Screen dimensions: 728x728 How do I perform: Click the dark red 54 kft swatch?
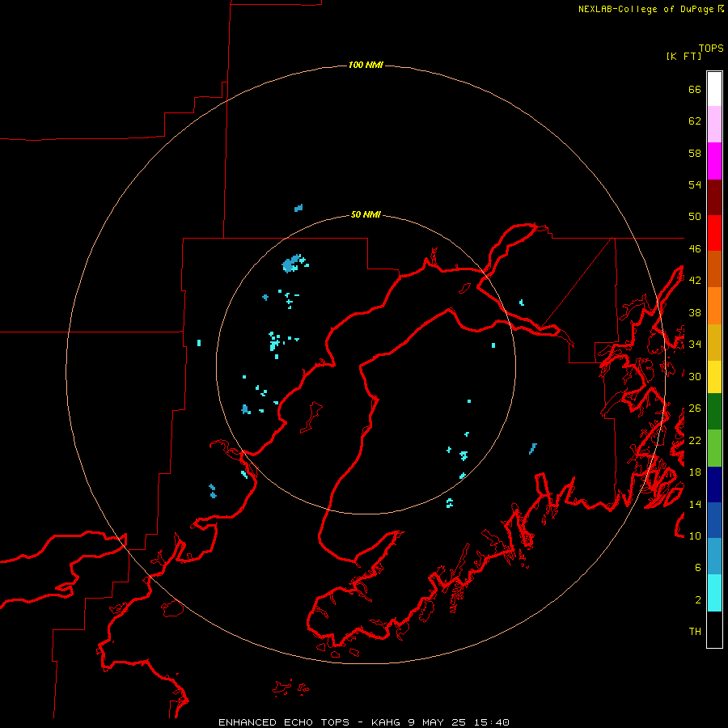click(714, 197)
